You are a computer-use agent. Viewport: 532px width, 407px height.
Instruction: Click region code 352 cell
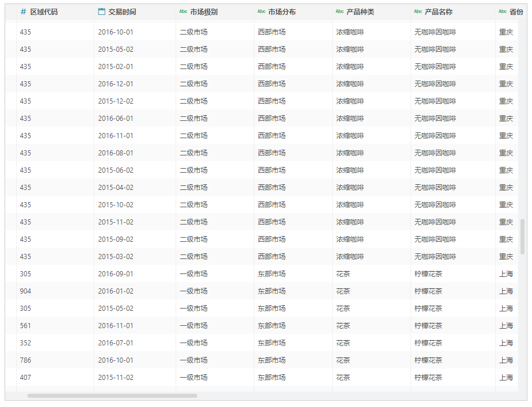click(x=25, y=343)
